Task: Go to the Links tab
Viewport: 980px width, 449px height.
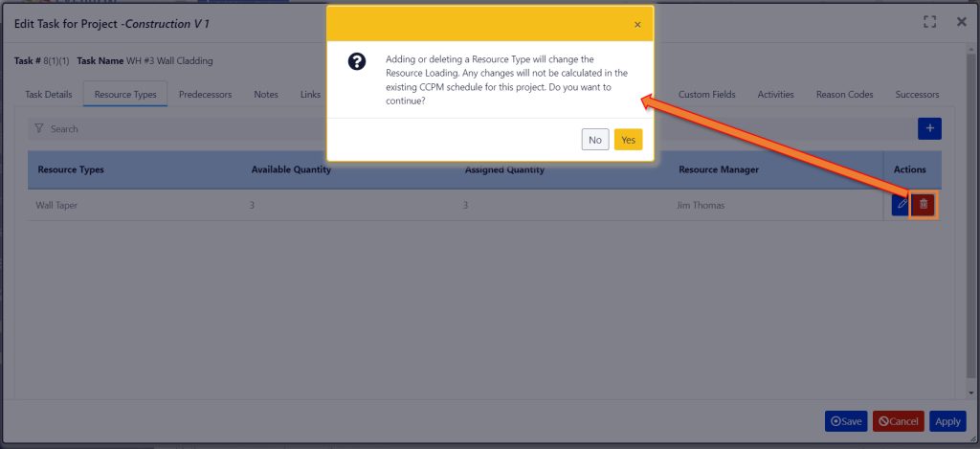Action: (x=310, y=95)
